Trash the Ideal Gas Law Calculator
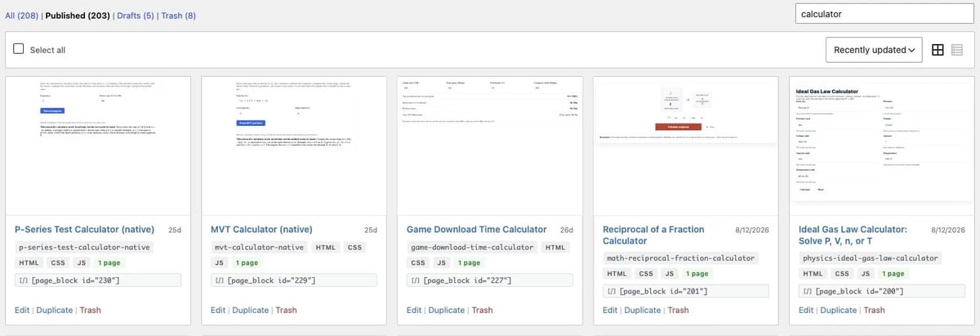This screenshot has width=980, height=336. pos(874,311)
